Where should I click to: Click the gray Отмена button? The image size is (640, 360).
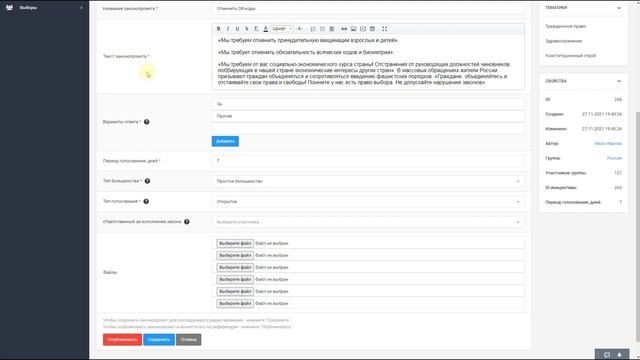click(x=189, y=340)
